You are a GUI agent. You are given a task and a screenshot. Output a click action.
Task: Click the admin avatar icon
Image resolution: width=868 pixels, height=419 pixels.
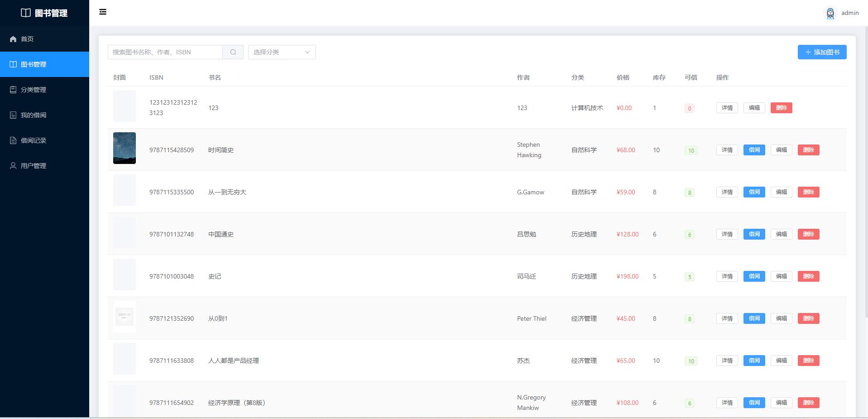[830, 13]
